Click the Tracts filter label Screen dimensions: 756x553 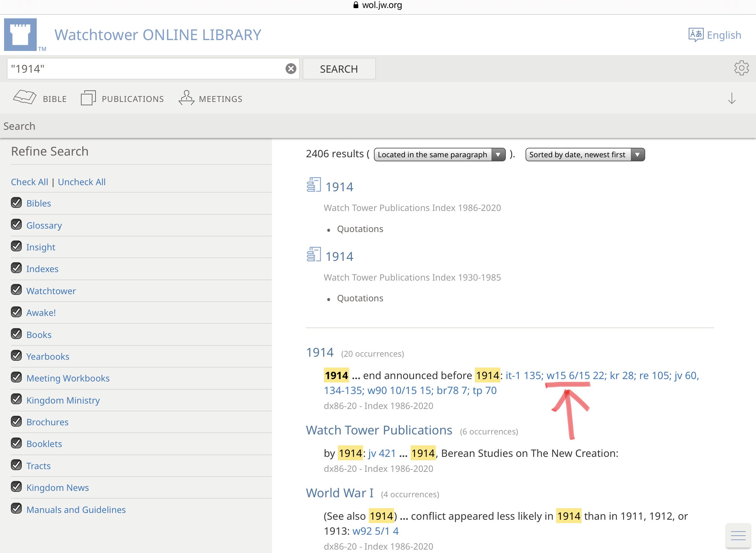click(x=38, y=466)
